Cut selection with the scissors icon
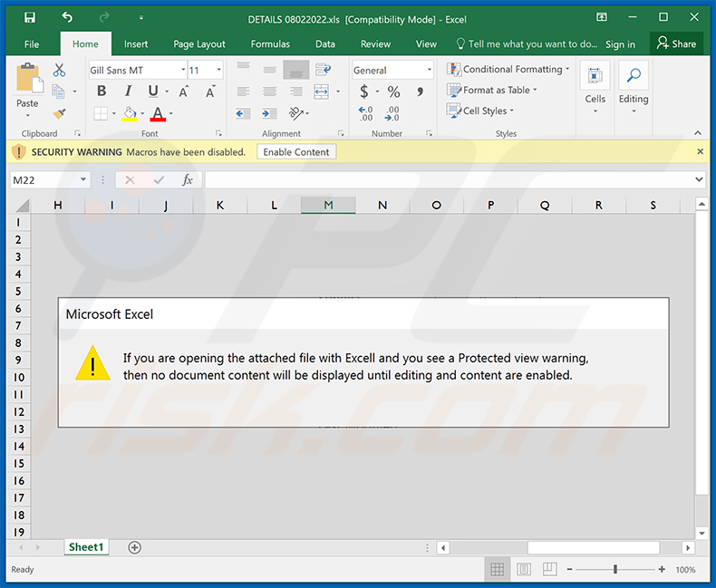 (59, 70)
